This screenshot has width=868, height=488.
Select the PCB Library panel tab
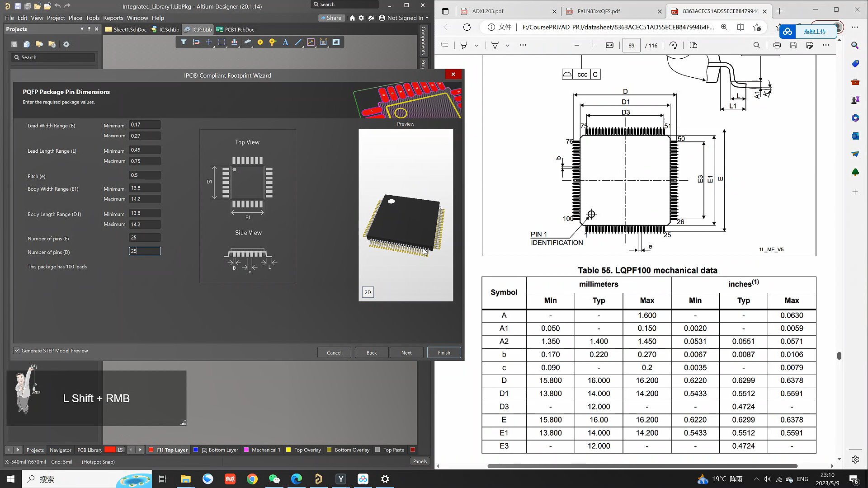(90, 450)
